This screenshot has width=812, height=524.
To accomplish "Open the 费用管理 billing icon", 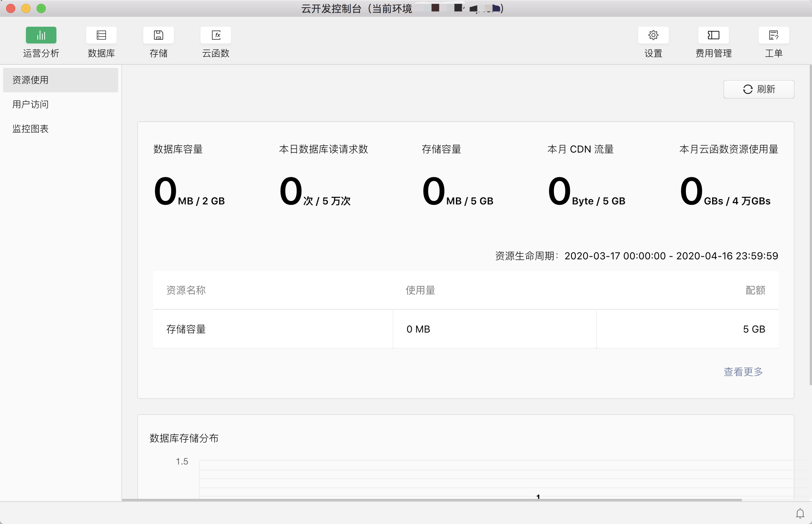I will 713,35.
